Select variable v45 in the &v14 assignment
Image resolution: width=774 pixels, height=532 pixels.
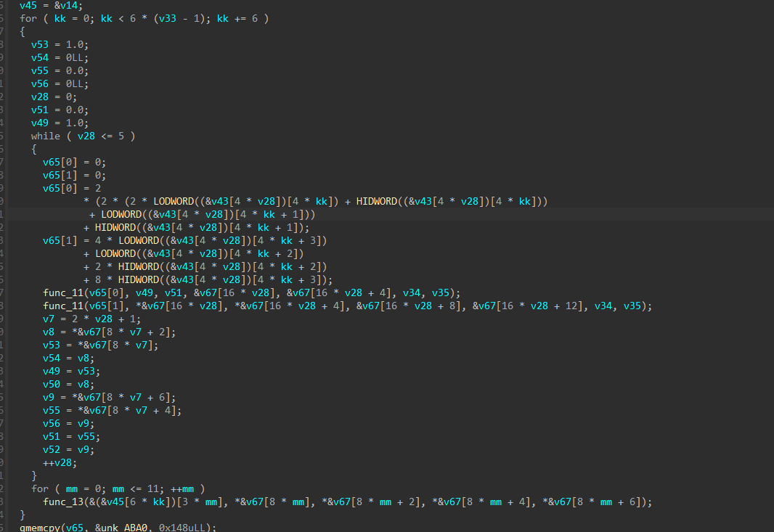[x=28, y=5]
